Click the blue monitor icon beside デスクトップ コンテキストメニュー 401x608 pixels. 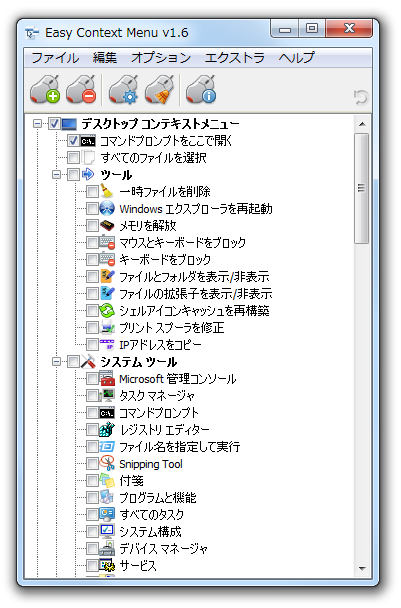coord(69,124)
